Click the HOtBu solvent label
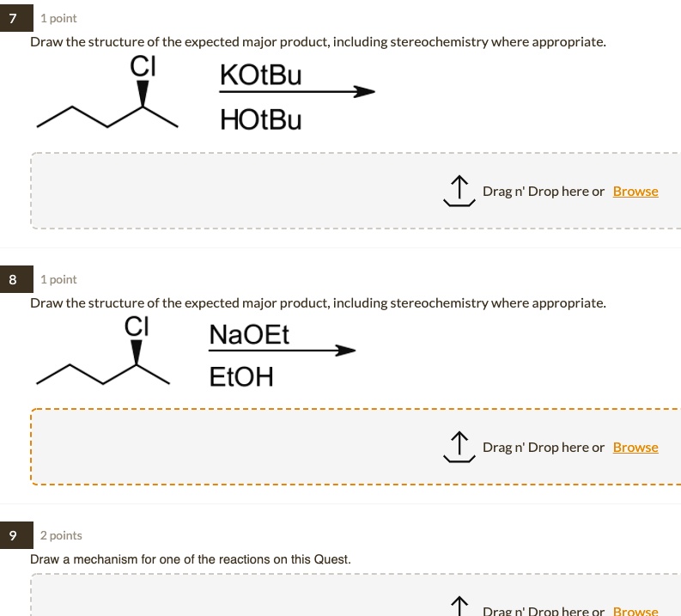Screen dimensions: 681x616 click(x=261, y=119)
